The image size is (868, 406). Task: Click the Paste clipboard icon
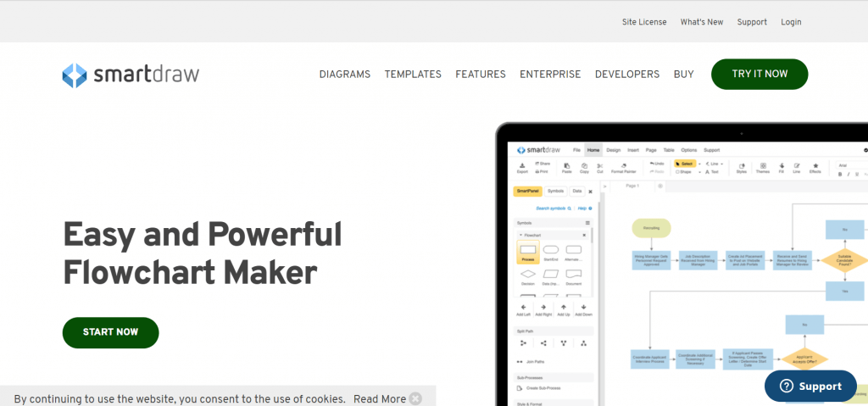(566, 165)
